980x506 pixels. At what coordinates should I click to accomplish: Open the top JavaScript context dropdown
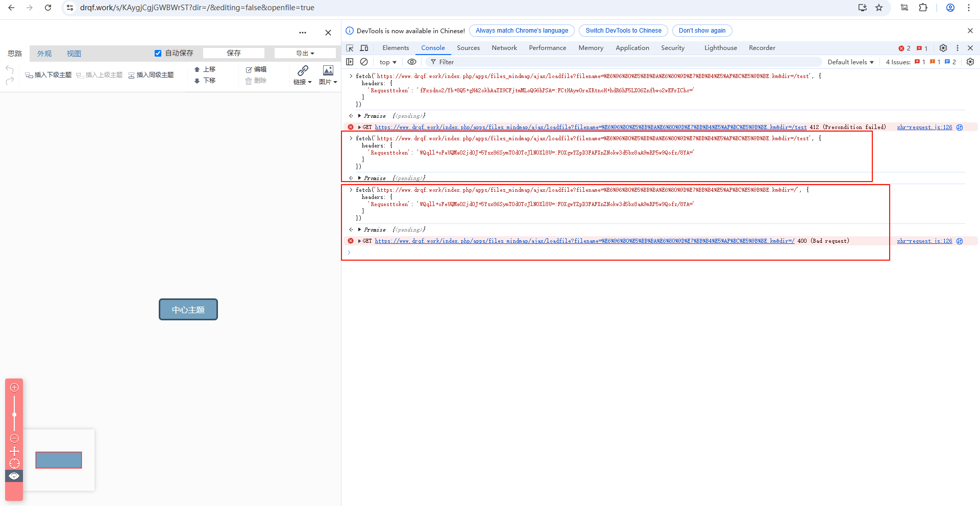[x=388, y=62]
